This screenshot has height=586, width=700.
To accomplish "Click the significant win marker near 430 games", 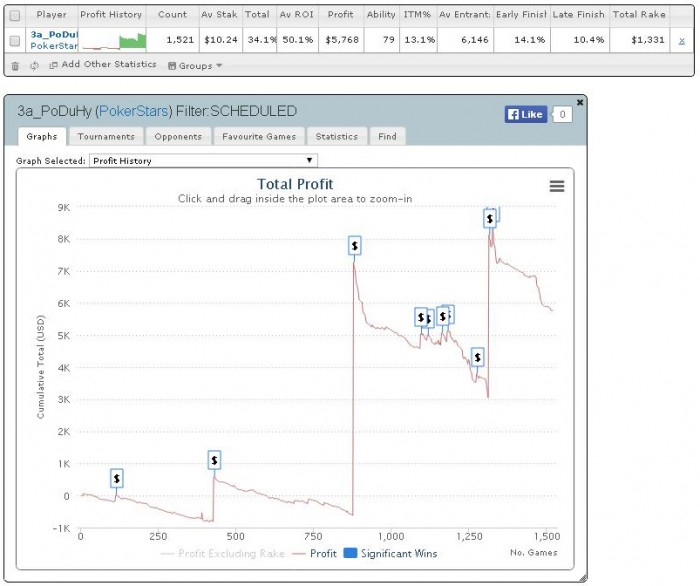I will [214, 460].
